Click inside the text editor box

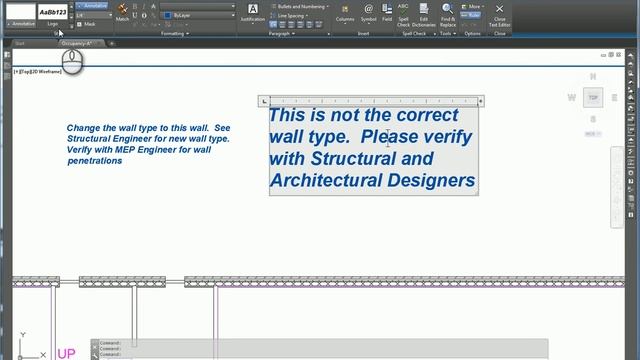373,151
